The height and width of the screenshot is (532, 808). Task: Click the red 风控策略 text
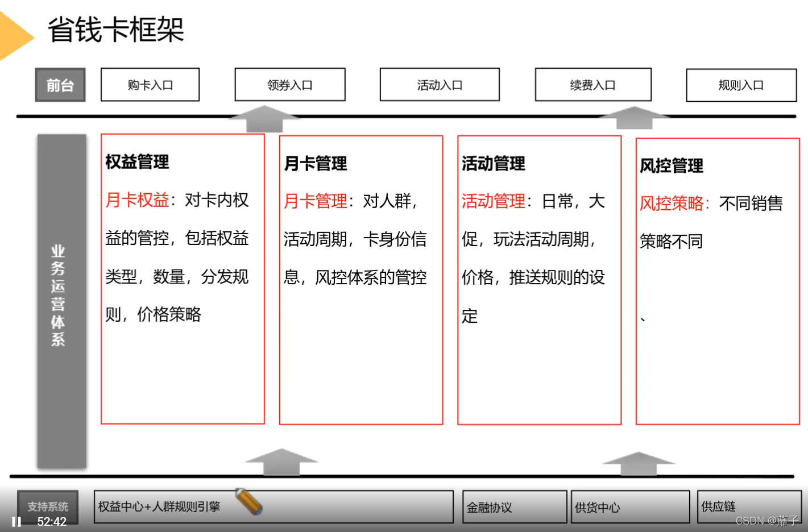[x=672, y=203]
